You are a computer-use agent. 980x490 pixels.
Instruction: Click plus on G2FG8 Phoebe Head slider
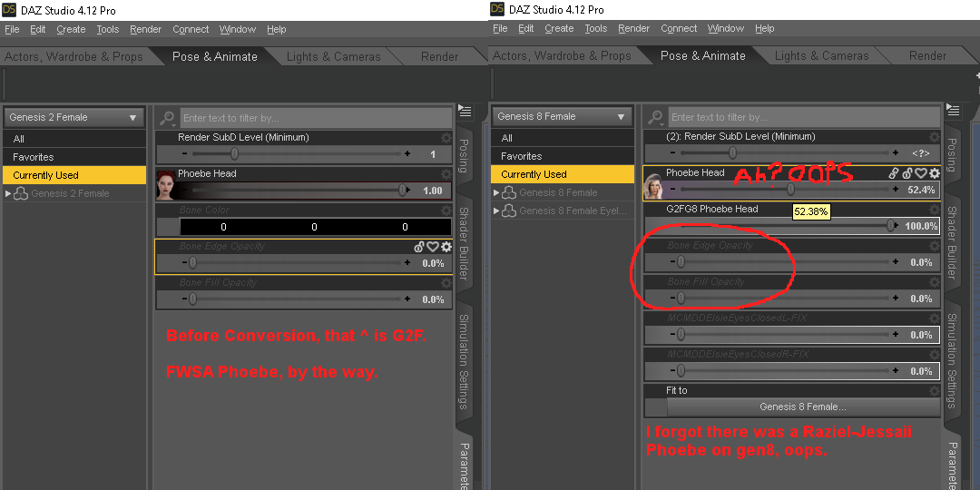tap(896, 225)
